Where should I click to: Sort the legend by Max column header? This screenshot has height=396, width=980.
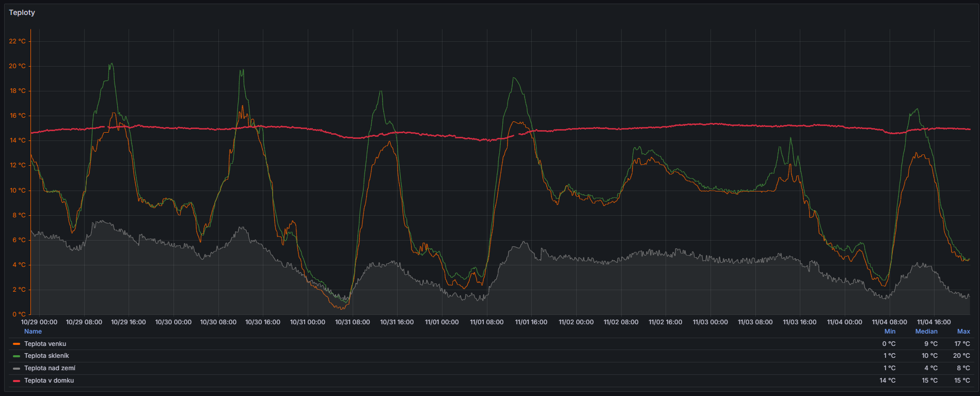click(x=963, y=331)
